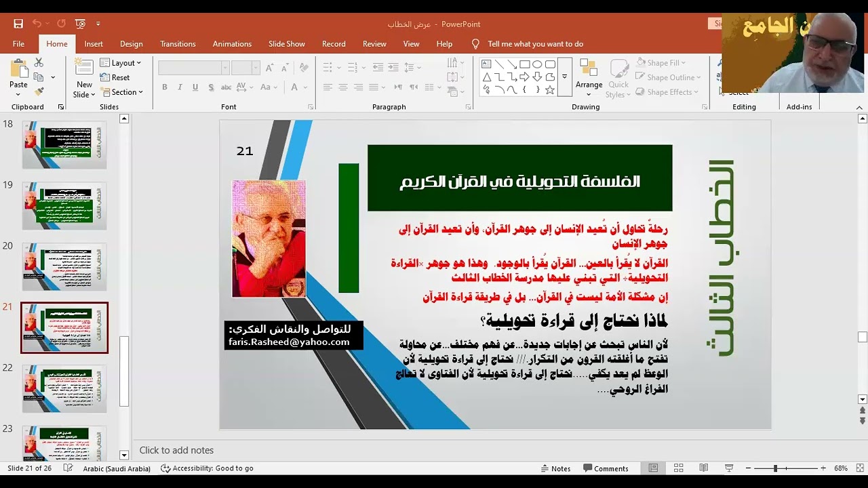Open the Shape Effects dropdown
868x488 pixels.
pyautogui.click(x=665, y=92)
